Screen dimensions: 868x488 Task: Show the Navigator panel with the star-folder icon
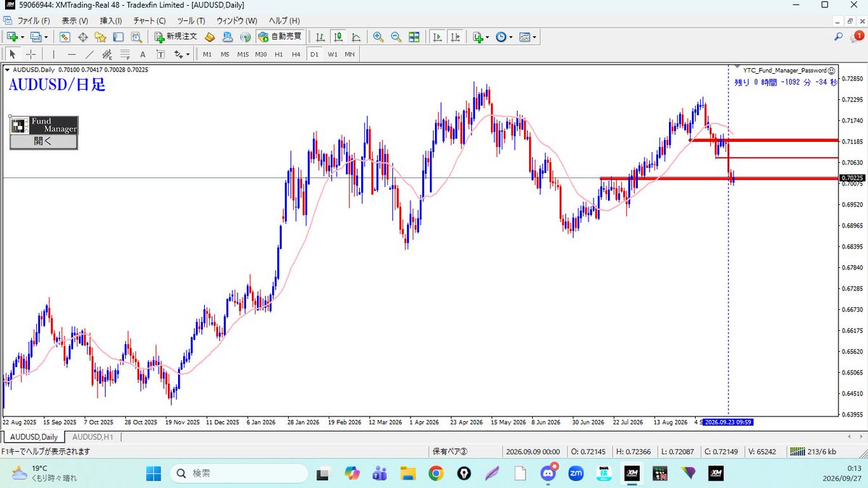[x=100, y=37]
